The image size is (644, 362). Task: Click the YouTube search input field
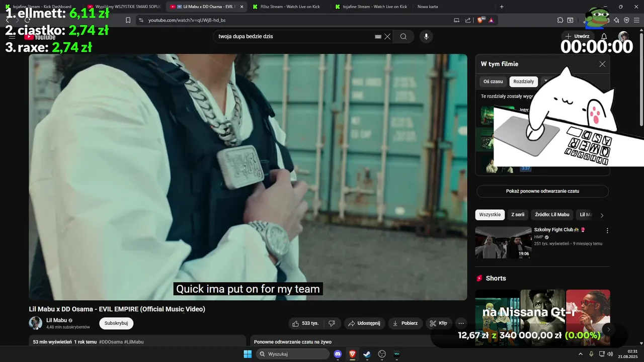296,37
